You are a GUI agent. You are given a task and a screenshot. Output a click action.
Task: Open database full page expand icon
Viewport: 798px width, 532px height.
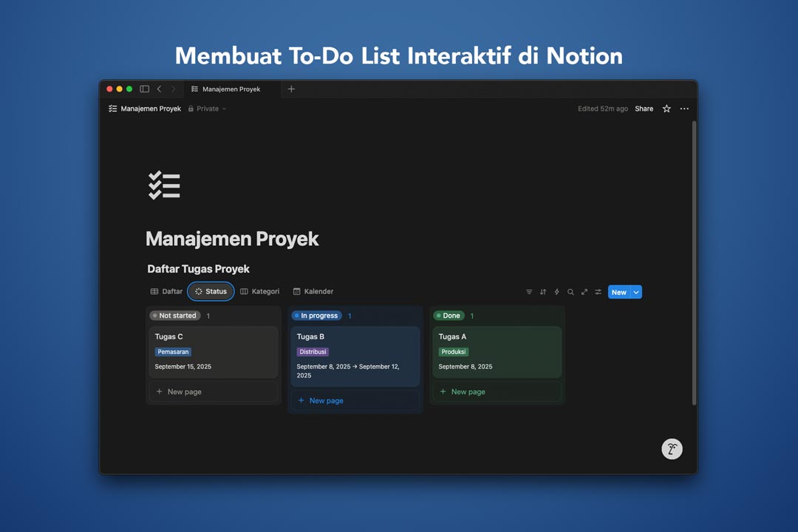point(584,292)
